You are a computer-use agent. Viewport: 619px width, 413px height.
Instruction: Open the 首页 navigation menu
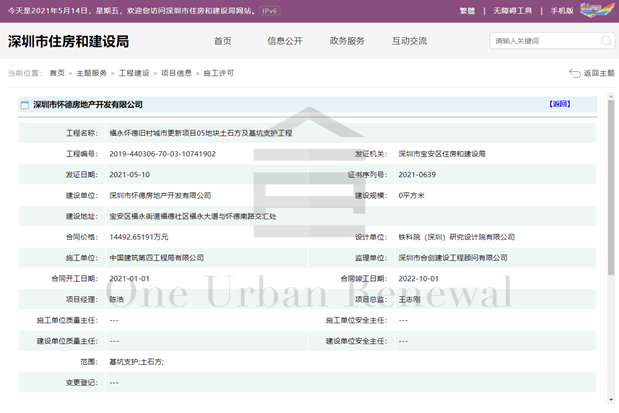223,41
